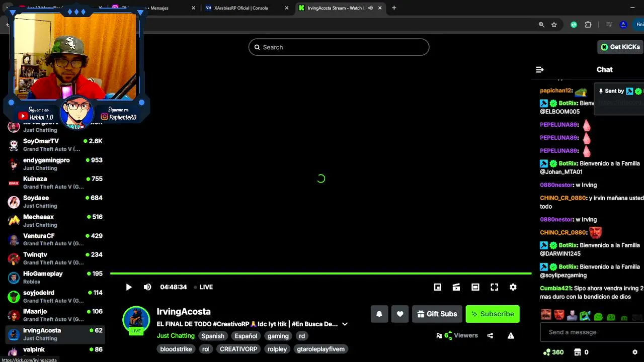Select the bloodstrike tag
Screen dimensions: 644x362
tap(176, 349)
